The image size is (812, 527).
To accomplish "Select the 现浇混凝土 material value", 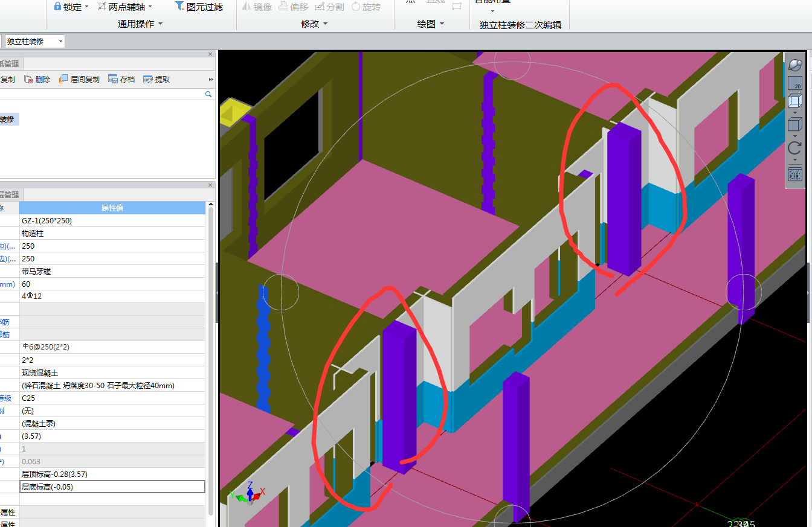I will [112, 372].
